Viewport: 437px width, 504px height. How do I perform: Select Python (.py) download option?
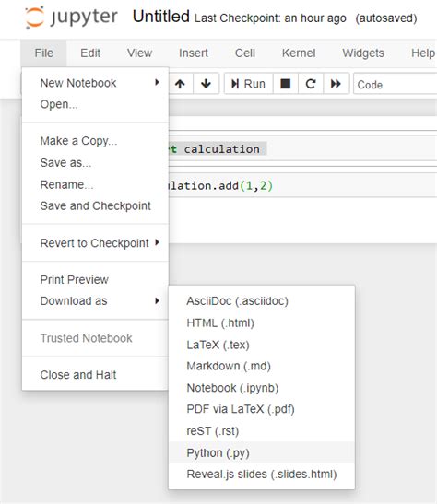pyautogui.click(x=262, y=452)
